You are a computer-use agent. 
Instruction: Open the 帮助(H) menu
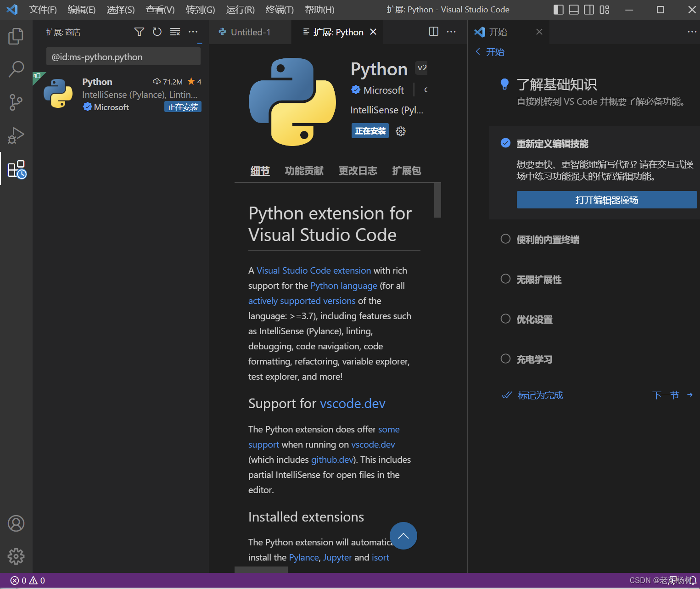[x=319, y=10]
